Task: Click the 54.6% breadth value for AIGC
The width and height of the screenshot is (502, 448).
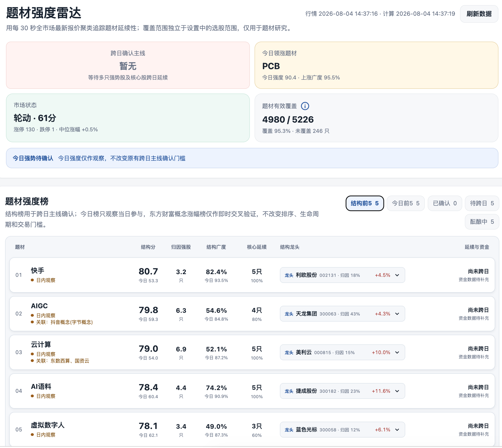Action: 216,311
